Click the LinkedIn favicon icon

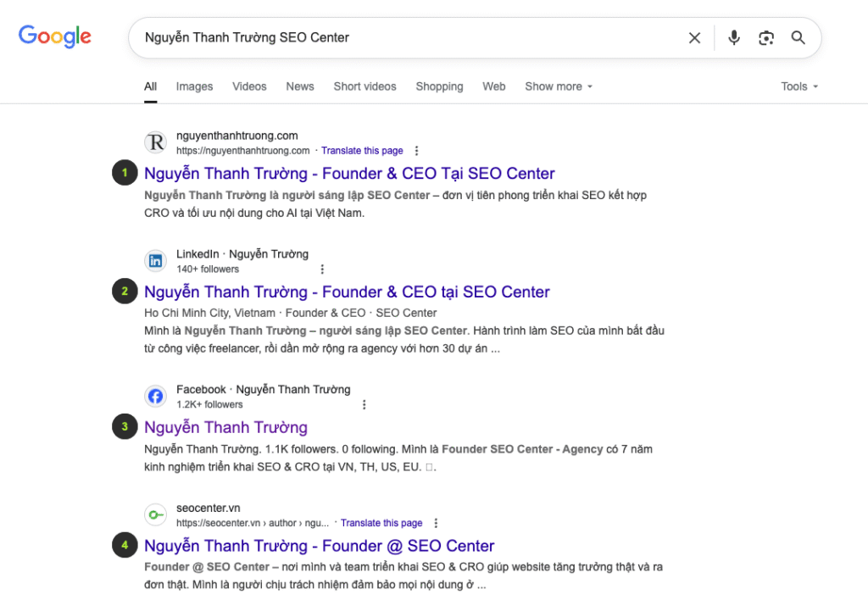155,261
